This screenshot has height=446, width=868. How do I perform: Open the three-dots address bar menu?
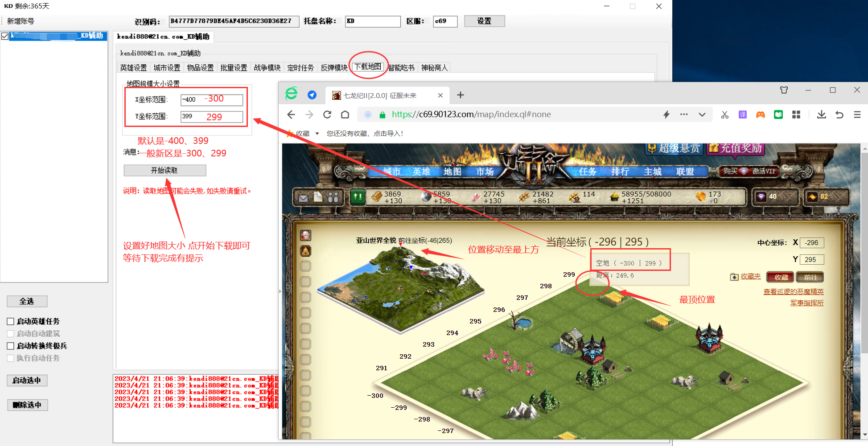tap(684, 115)
